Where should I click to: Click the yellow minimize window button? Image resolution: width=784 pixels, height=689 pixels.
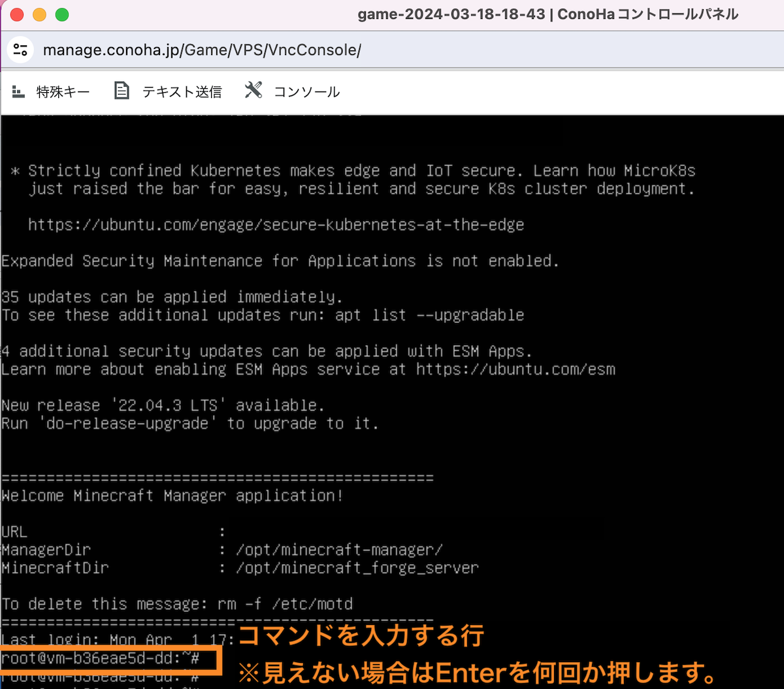(x=39, y=14)
